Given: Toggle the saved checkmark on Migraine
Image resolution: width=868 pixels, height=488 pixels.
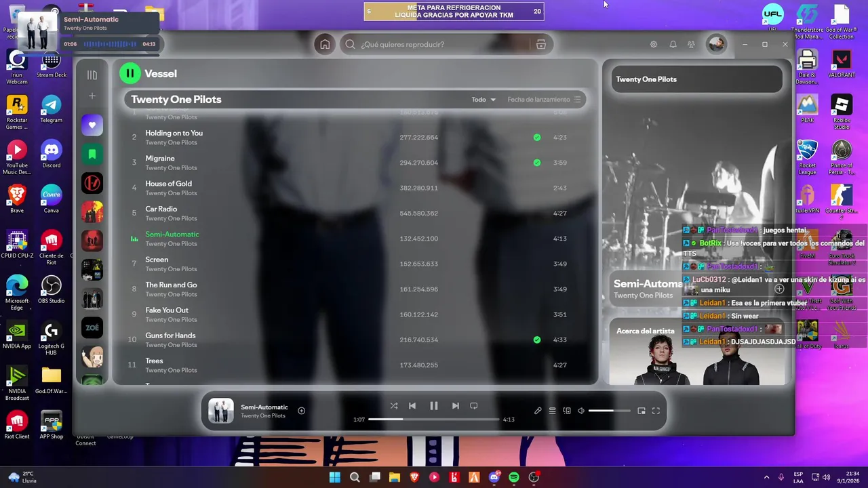Looking at the screenshot, I should 537,163.
